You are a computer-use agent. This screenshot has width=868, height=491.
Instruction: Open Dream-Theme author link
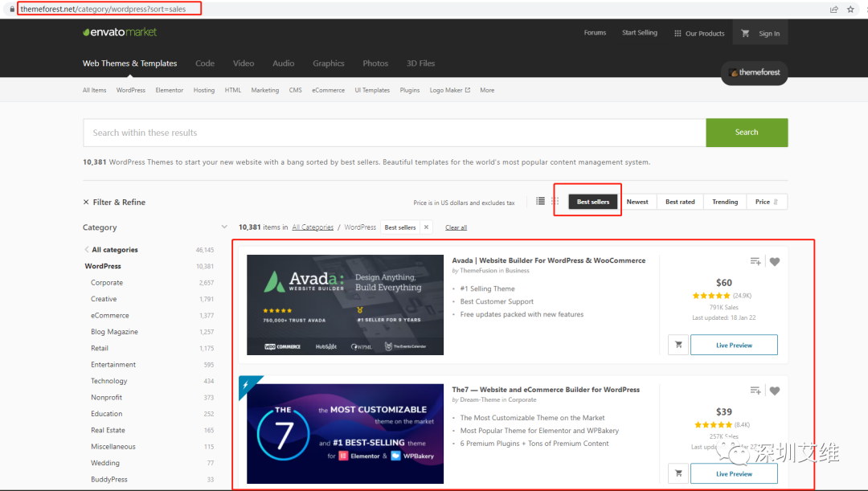[x=480, y=399]
